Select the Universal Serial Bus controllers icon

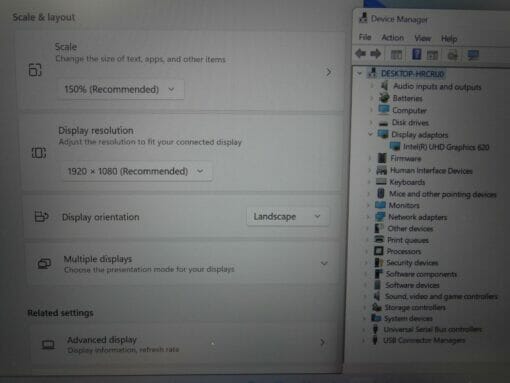pos(375,329)
